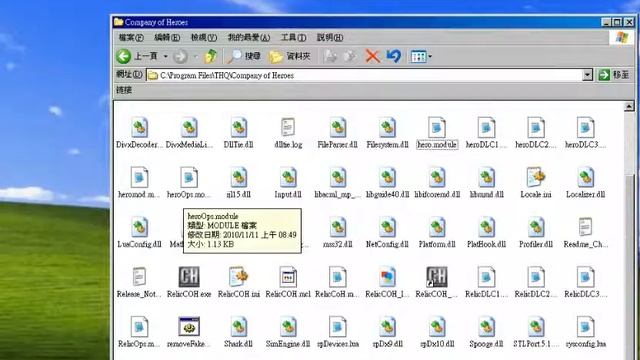Select Localizer.dll file
The height and width of the screenshot is (360, 640).
[586, 183]
